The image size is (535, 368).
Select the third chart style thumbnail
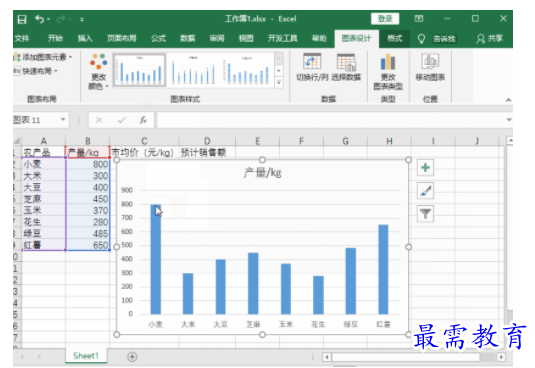pyautogui.click(x=246, y=70)
